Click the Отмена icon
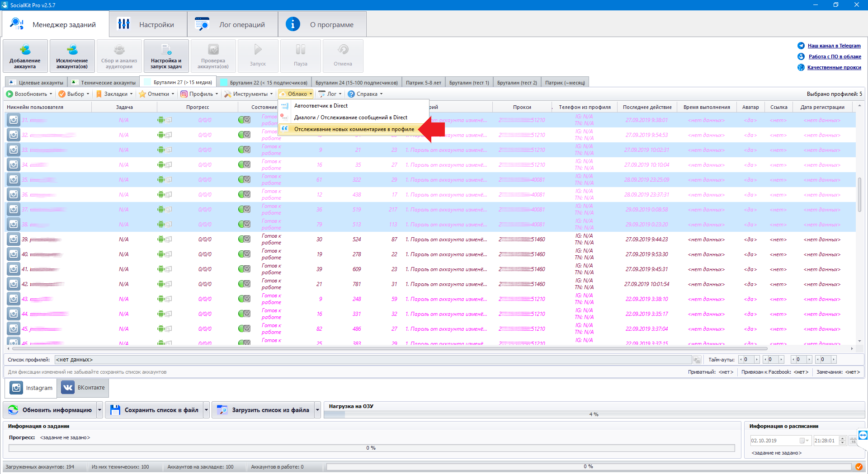This screenshot has width=868, height=474. coord(343,49)
